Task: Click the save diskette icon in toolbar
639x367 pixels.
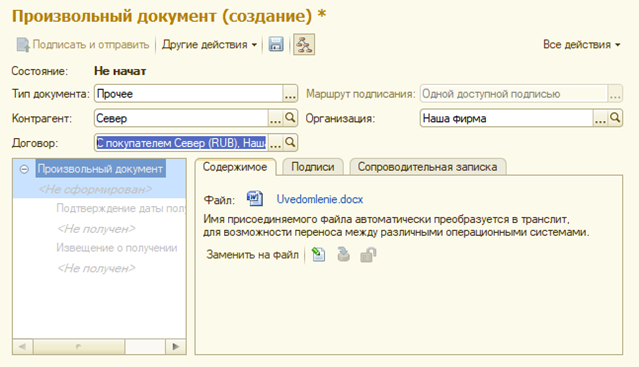Action: [x=276, y=44]
